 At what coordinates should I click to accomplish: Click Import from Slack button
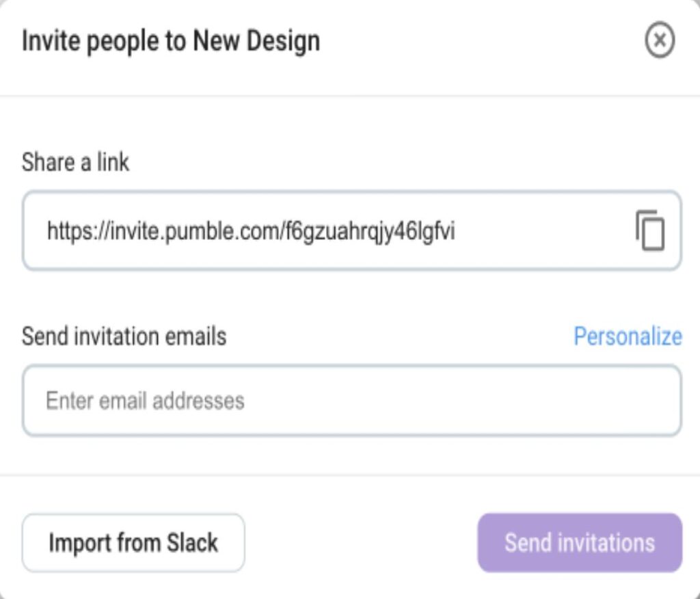pos(133,543)
